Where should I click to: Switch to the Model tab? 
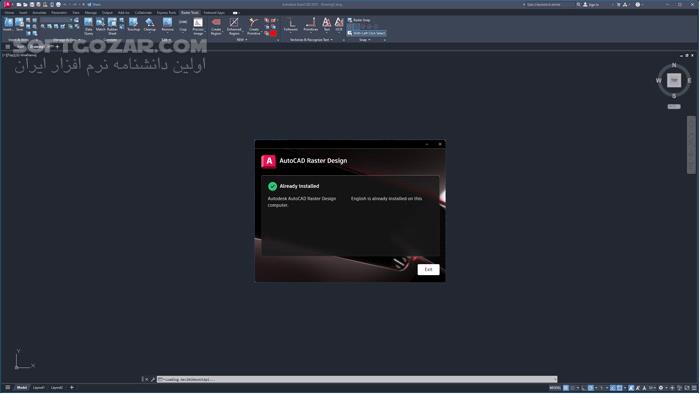(x=21, y=388)
